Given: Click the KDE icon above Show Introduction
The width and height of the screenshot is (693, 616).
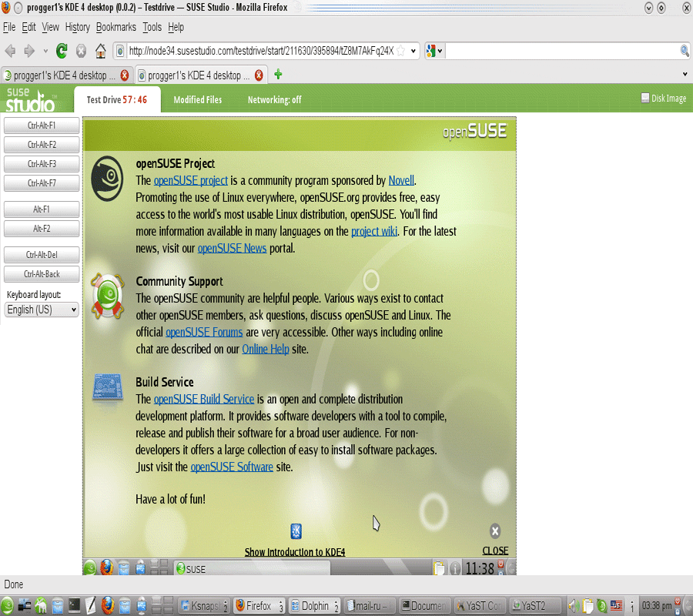Looking at the screenshot, I should tap(296, 531).
